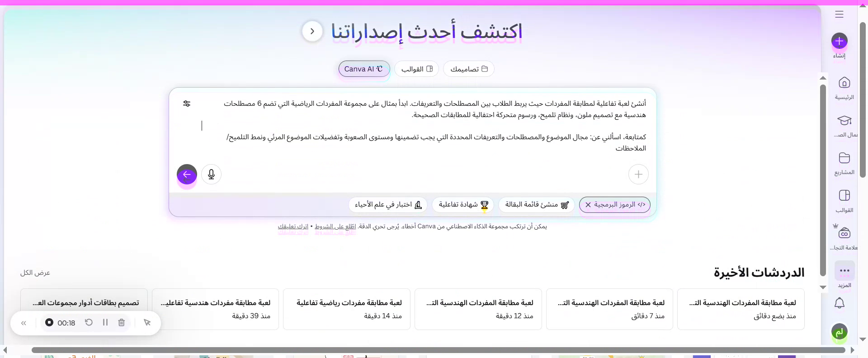Click the sidebar scroll up arrow
This screenshot has height=358, width=868.
[823, 78]
